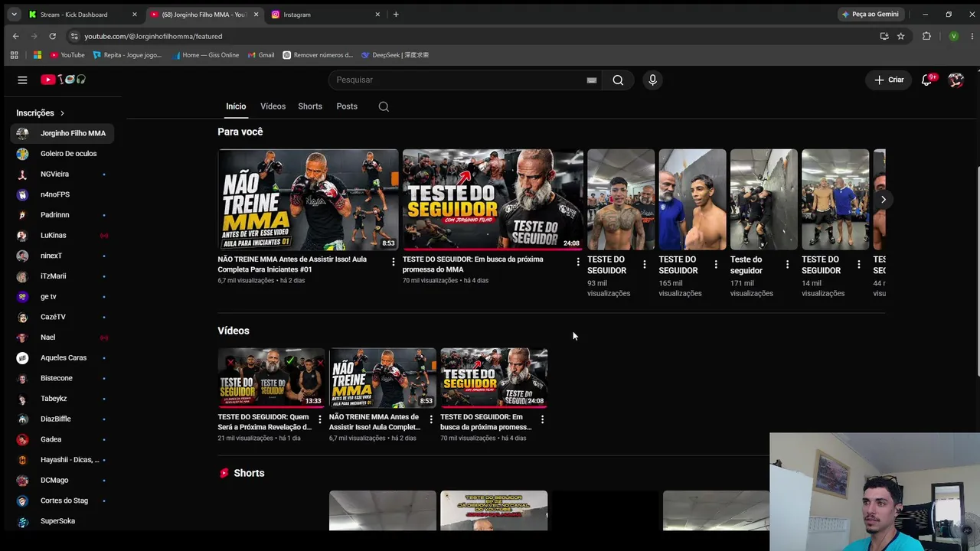This screenshot has width=980, height=551.
Task: Click the Peça ao Gemini button
Action: [x=871, y=15]
